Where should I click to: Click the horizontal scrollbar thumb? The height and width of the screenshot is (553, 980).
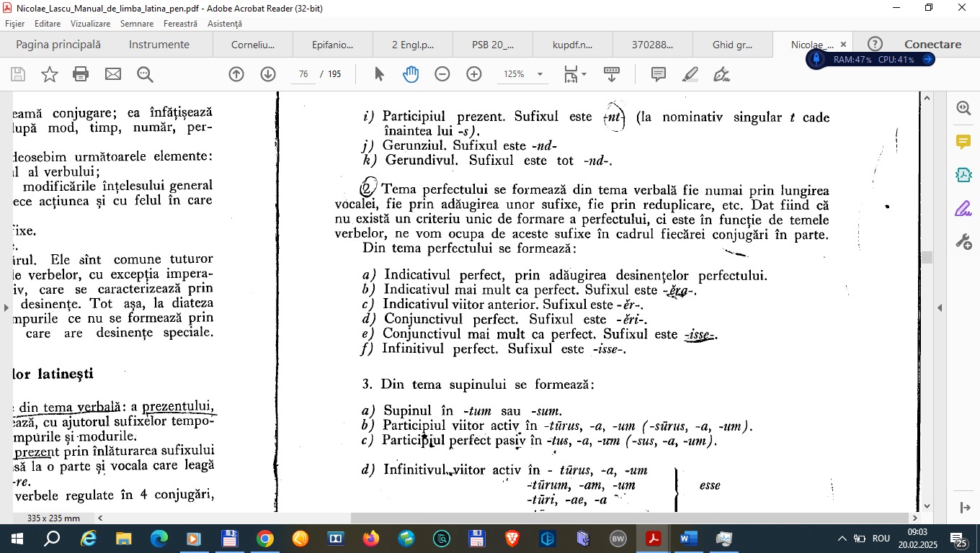(629, 518)
